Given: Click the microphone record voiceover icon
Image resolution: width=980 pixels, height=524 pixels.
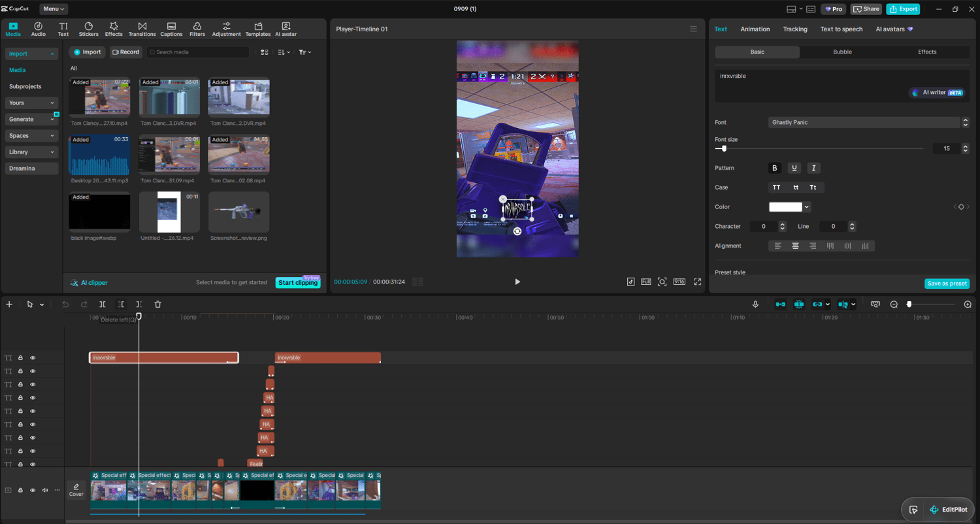Looking at the screenshot, I should pos(755,304).
